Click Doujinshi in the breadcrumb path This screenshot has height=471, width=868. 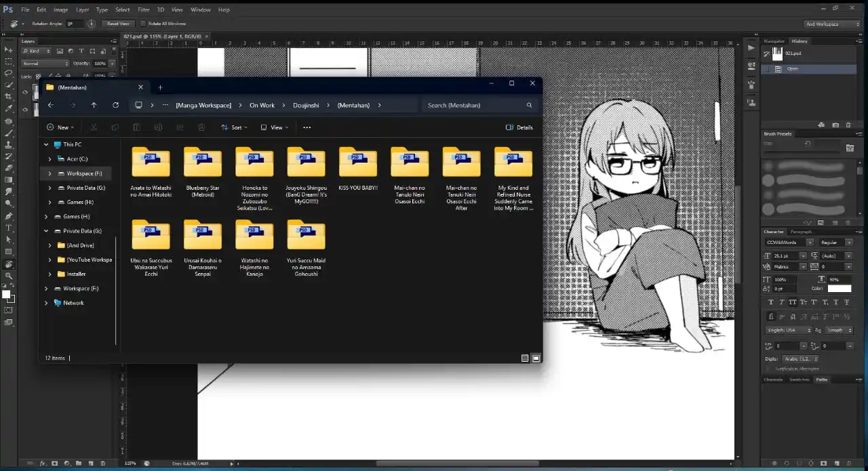[306, 105]
